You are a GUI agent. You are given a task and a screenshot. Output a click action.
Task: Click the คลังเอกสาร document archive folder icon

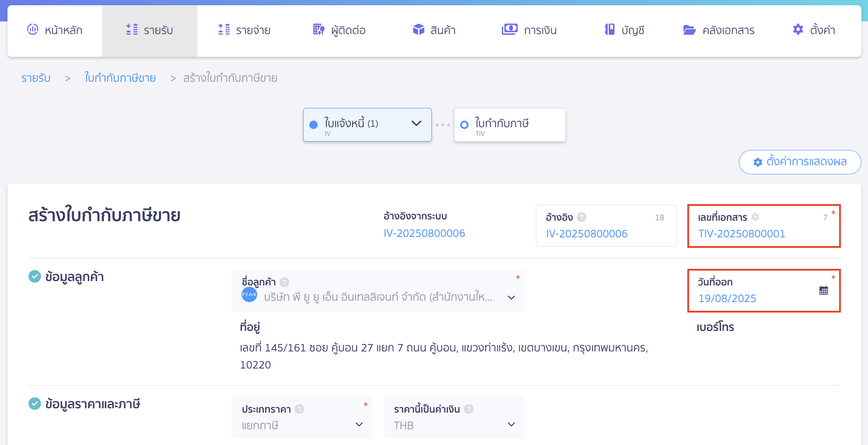[x=689, y=30]
